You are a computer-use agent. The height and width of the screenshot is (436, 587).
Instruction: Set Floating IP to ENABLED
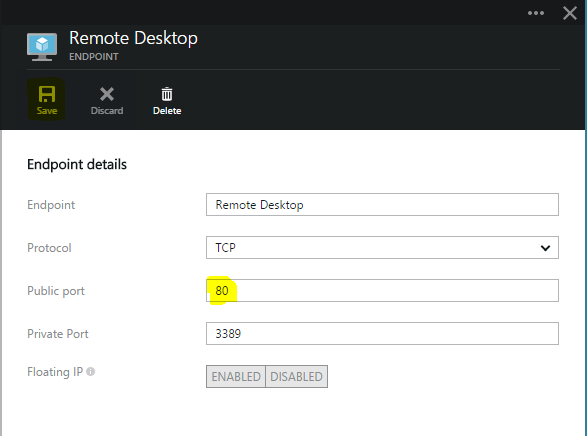(236, 376)
